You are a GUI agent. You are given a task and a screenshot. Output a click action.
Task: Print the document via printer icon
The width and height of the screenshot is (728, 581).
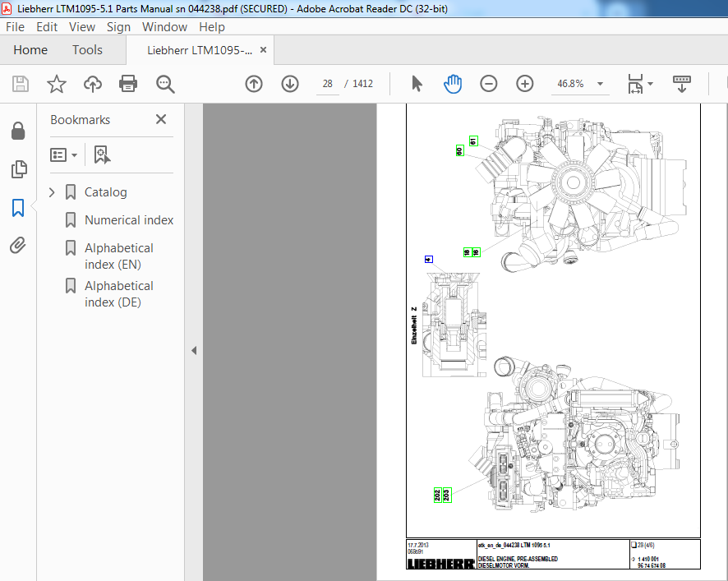click(x=128, y=84)
